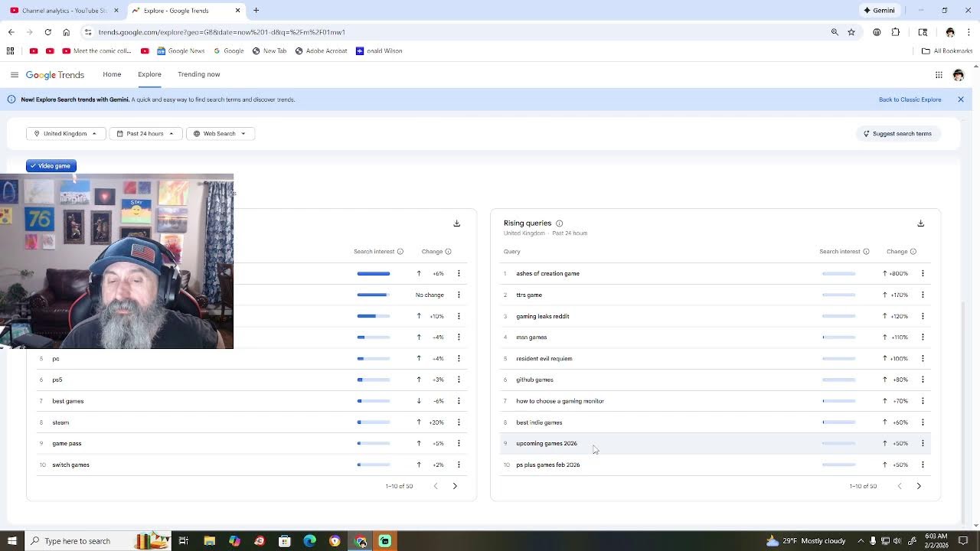
Task: Open Chrome extensions puzzle icon
Action: point(896,32)
